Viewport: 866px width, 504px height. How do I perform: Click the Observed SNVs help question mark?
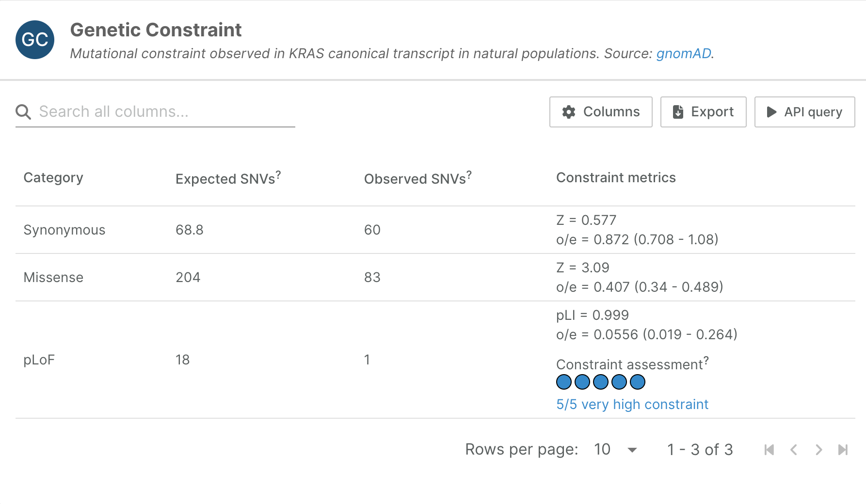(469, 174)
